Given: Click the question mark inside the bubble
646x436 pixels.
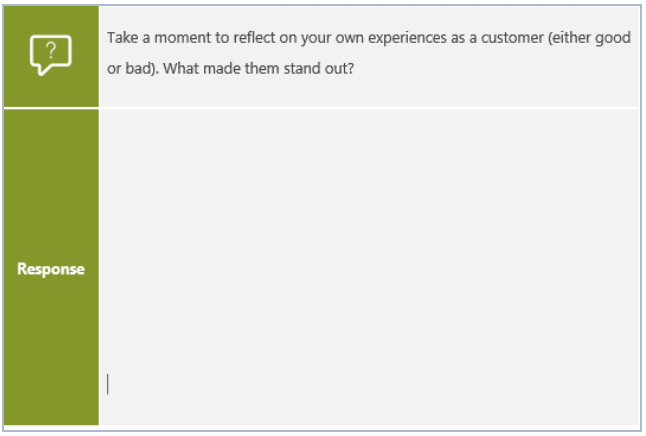Looking at the screenshot, I should (51, 51).
